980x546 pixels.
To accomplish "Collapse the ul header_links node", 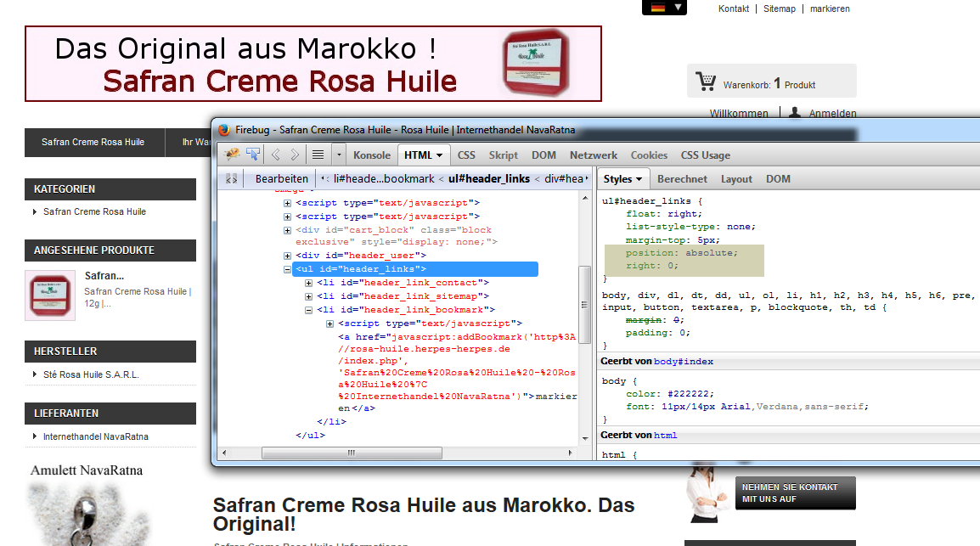I will point(288,269).
